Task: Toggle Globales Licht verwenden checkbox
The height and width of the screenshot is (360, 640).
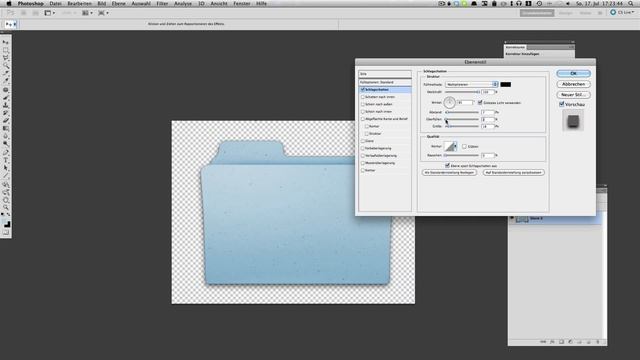Action: click(x=480, y=102)
